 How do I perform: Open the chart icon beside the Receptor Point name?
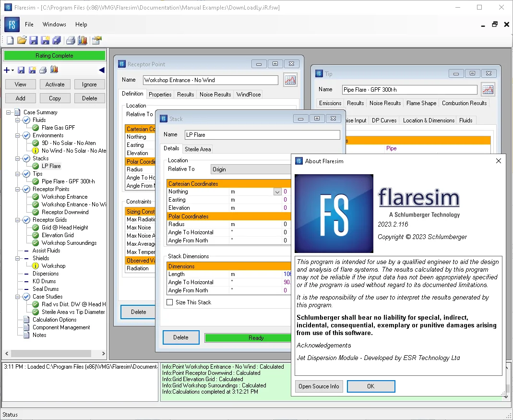tap(290, 80)
